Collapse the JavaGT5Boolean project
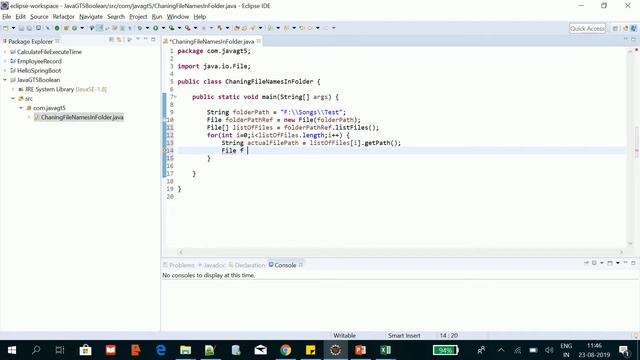Viewport: 640px width, 360px height. pyautogui.click(x=5, y=80)
